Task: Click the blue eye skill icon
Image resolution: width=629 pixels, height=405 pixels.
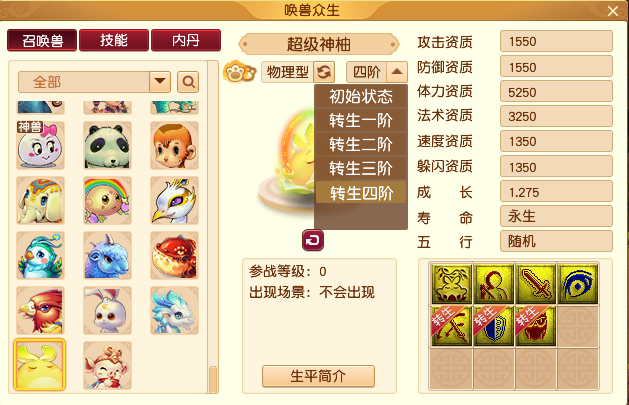Action: (577, 284)
